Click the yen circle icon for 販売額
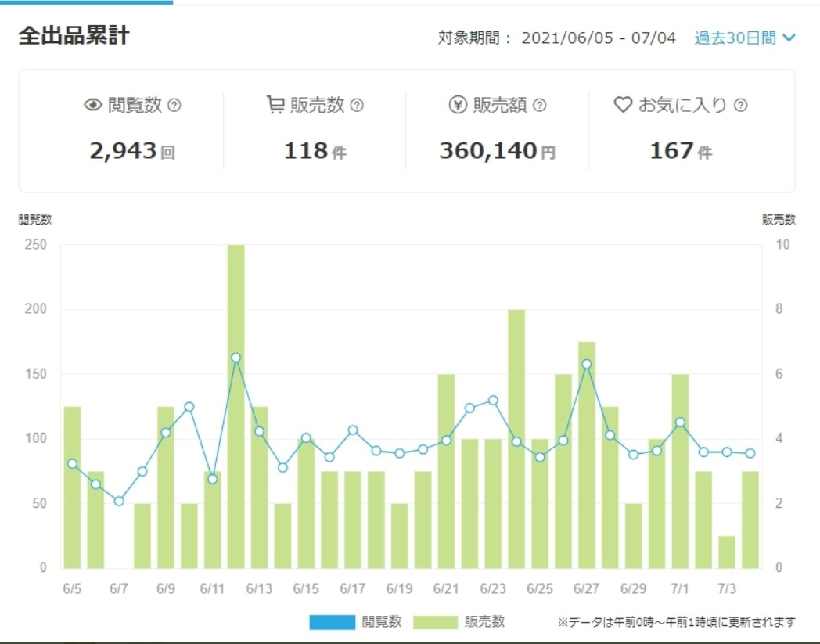Image resolution: width=820 pixels, height=644 pixels. tap(458, 105)
